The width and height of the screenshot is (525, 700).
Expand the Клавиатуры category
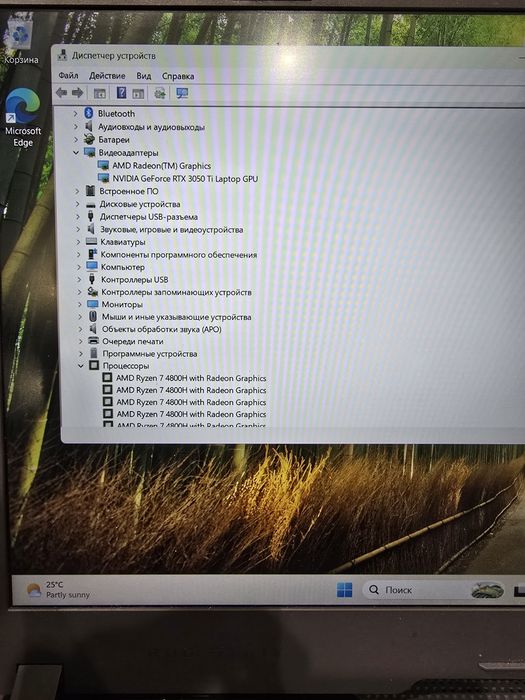(79, 242)
